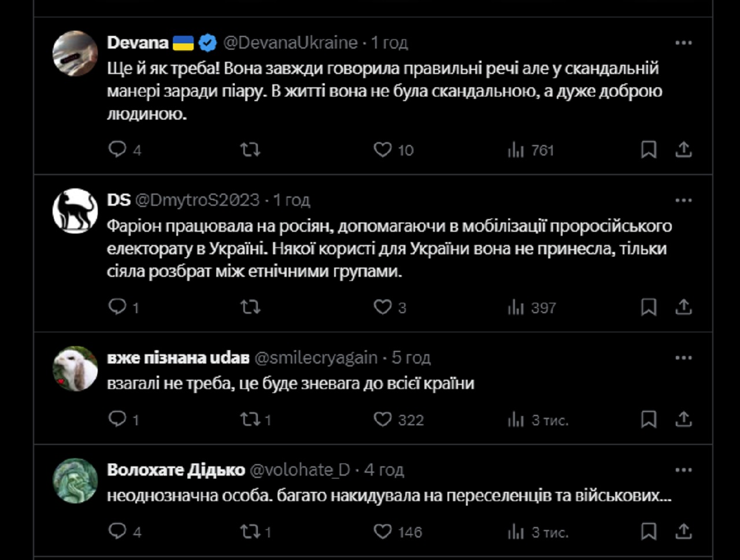Click Devana's profile avatar
The width and height of the screenshot is (740, 560).
coord(75,54)
